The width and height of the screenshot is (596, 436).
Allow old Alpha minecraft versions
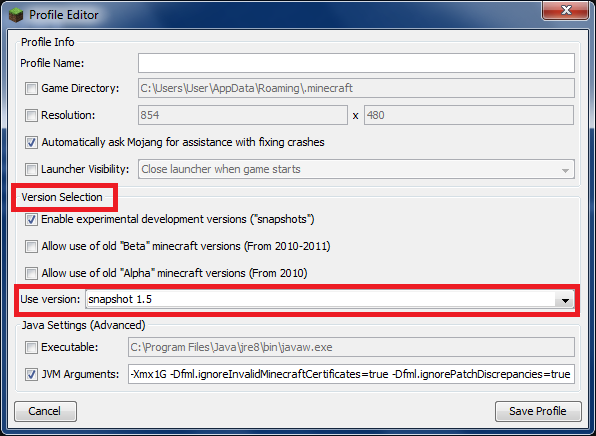pos(31,273)
